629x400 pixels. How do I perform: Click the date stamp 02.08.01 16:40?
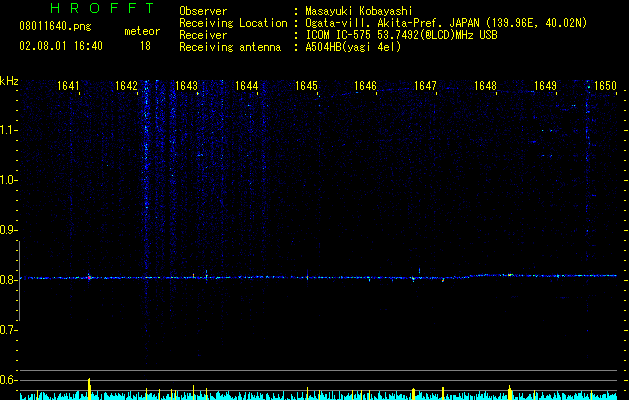[x=61, y=46]
